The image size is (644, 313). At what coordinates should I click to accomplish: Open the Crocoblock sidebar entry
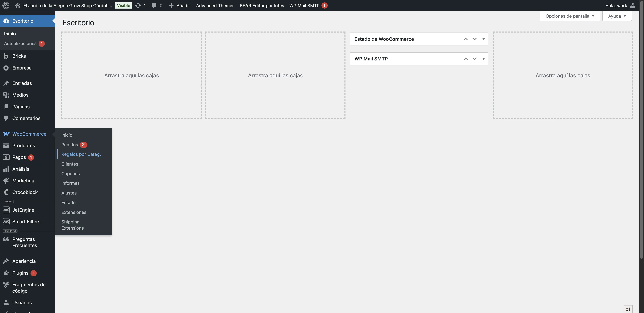pos(25,192)
